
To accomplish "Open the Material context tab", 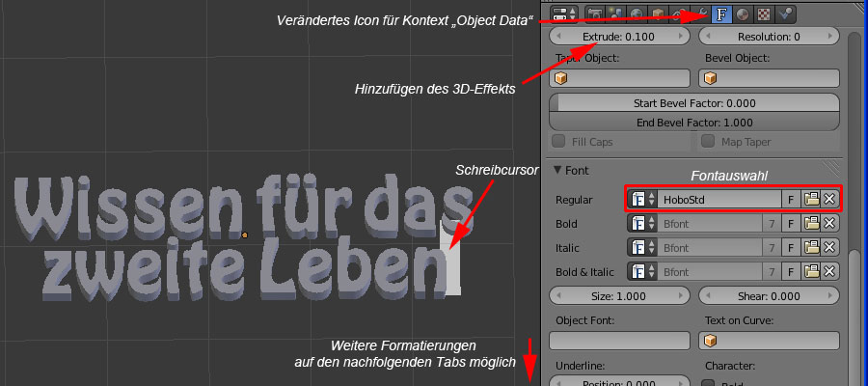I will click(x=742, y=14).
